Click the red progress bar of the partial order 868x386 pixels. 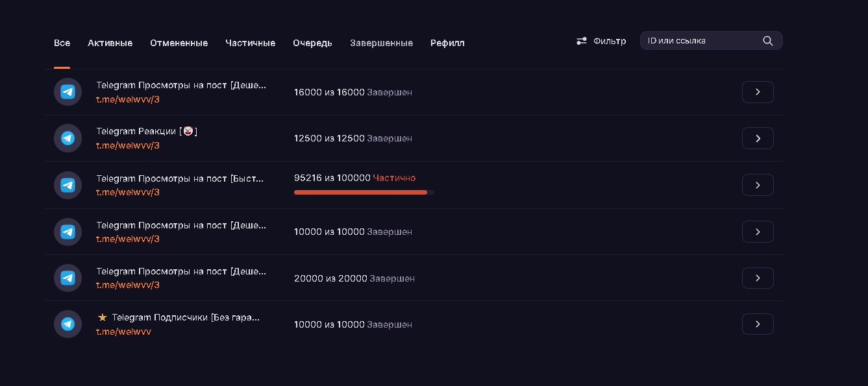[x=364, y=192]
